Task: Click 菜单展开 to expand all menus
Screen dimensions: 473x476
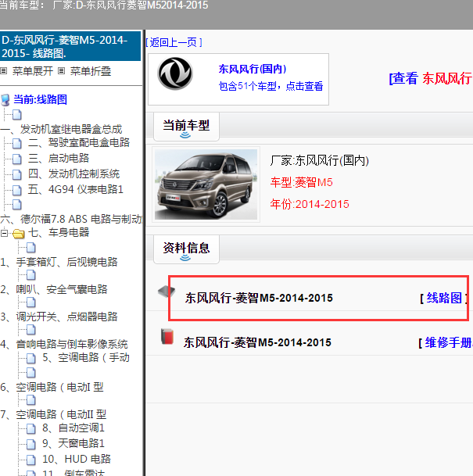Action: pos(33,71)
